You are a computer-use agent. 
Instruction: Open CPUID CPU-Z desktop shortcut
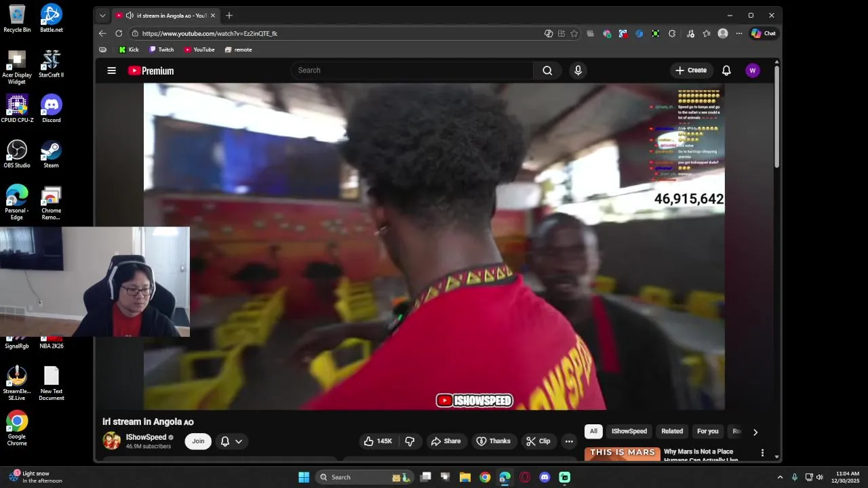17,108
